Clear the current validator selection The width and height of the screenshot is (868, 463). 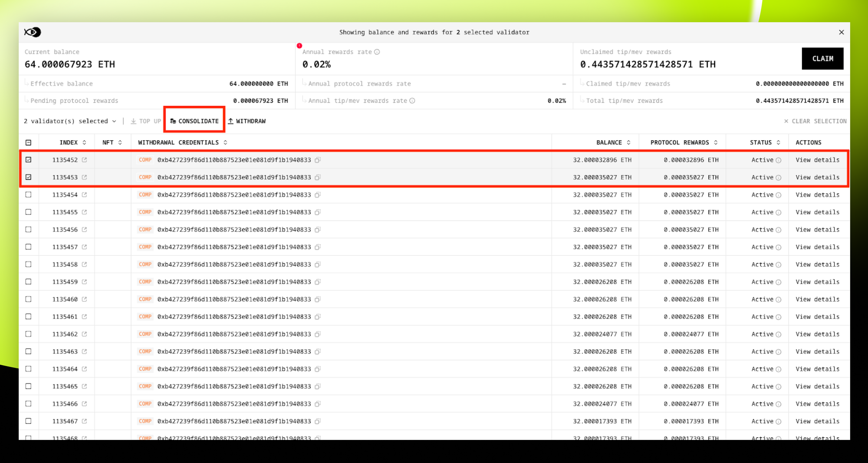click(x=815, y=121)
